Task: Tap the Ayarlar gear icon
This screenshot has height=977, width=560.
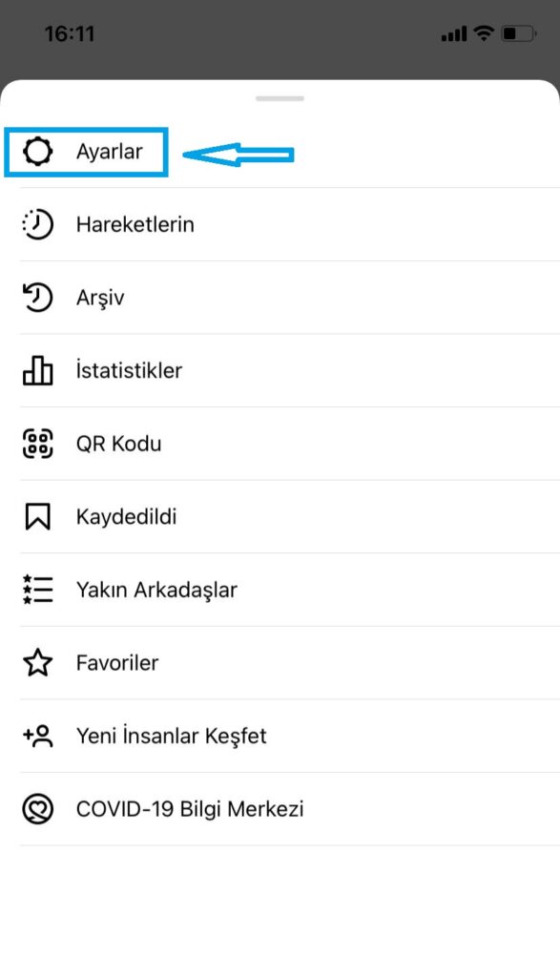Action: pyautogui.click(x=37, y=152)
